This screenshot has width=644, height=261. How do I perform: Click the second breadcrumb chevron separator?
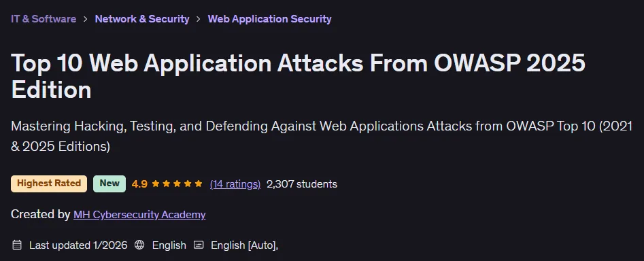tap(199, 19)
